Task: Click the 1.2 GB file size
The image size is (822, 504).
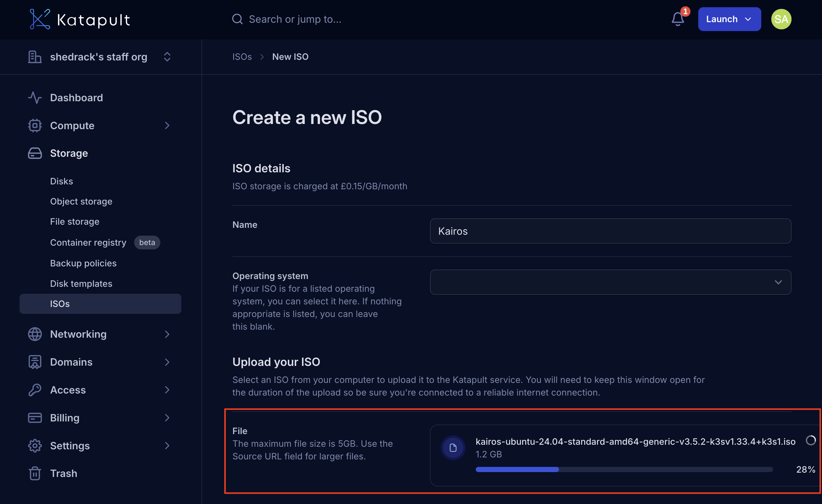Action: point(488,454)
